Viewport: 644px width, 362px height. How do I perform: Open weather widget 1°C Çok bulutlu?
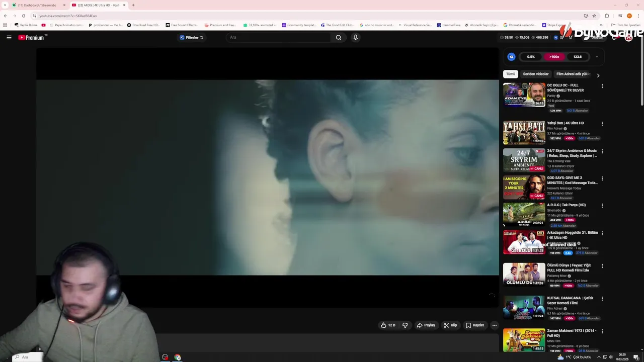click(574, 357)
